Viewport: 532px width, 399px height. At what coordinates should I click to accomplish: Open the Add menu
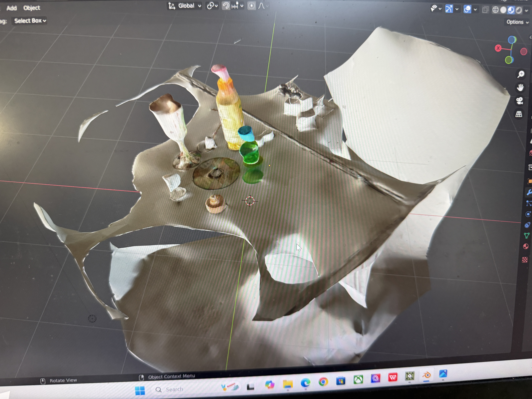(12, 8)
